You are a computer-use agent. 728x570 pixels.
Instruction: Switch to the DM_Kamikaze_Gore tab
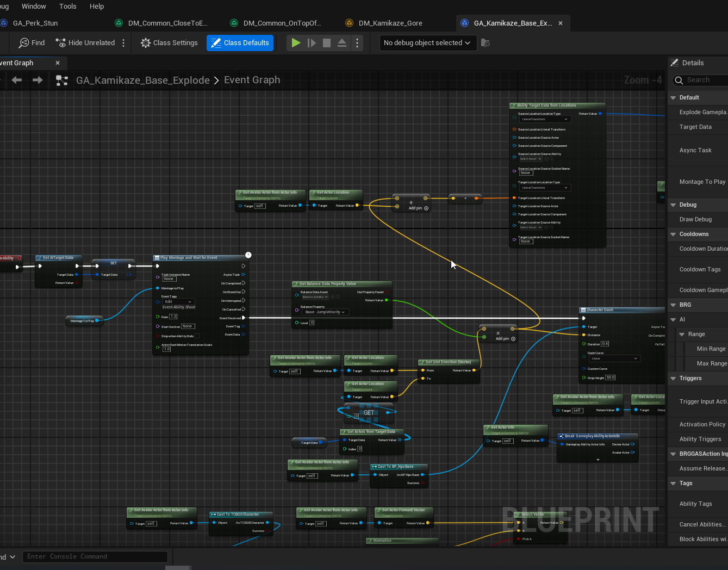pyautogui.click(x=390, y=23)
